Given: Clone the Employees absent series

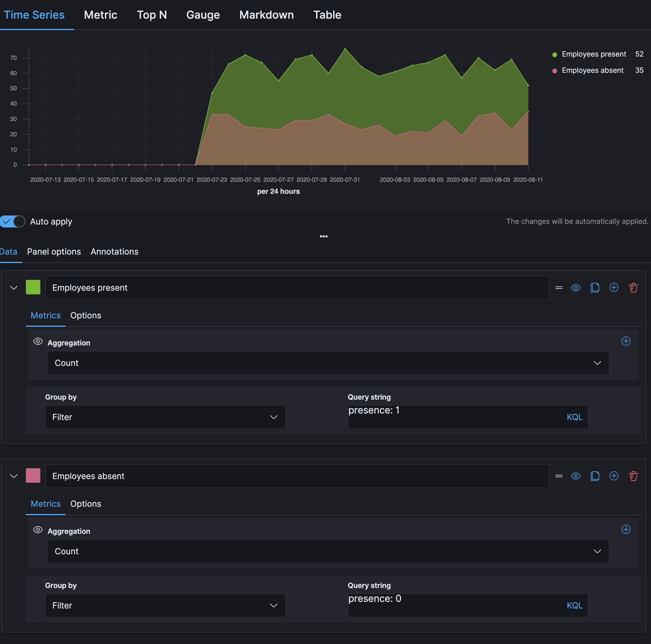Looking at the screenshot, I should point(595,476).
